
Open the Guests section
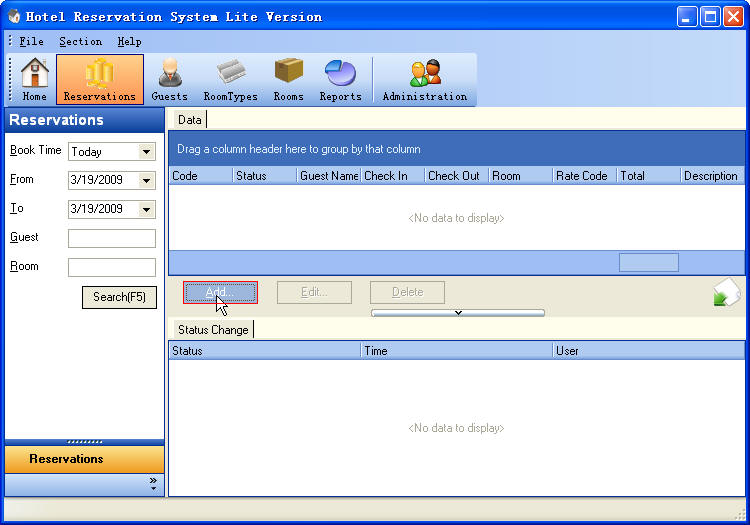click(x=169, y=79)
